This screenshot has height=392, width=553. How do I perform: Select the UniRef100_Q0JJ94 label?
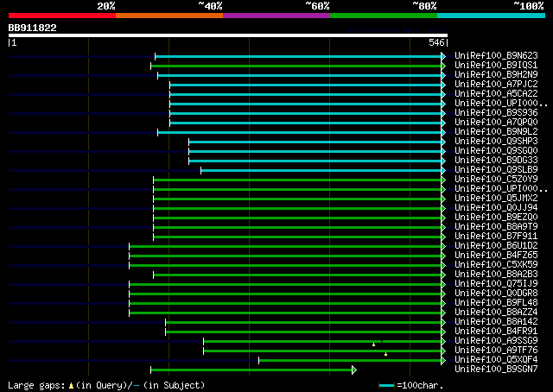496,208
